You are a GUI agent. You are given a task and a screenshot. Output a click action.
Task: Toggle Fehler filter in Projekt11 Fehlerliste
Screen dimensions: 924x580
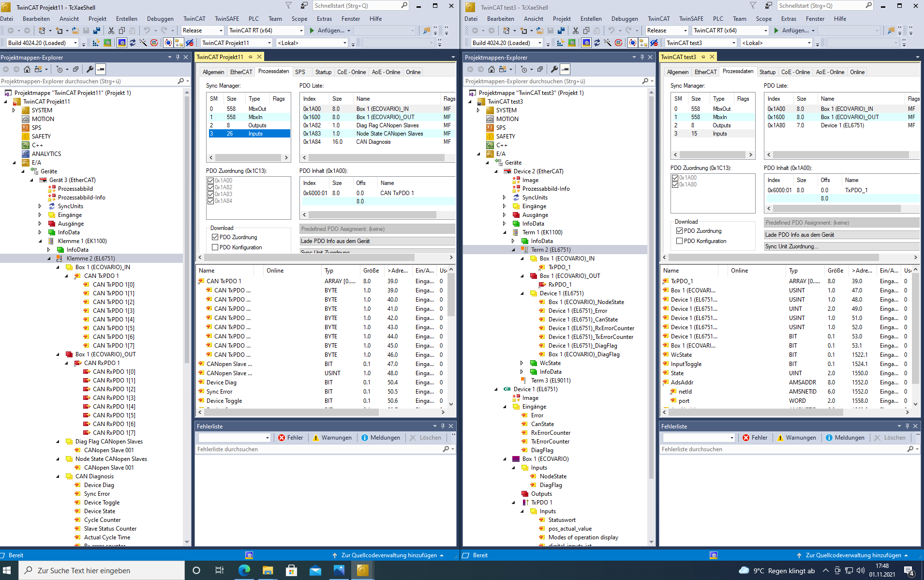coord(291,438)
